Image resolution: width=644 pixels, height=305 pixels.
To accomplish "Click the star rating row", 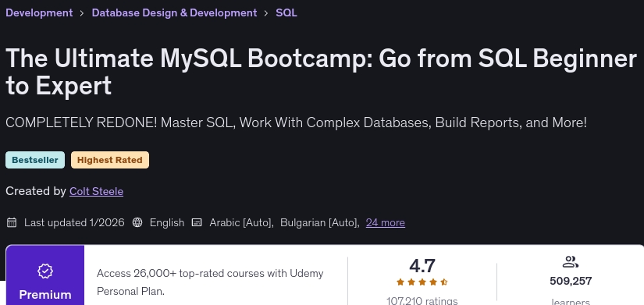I will pyautogui.click(x=422, y=282).
